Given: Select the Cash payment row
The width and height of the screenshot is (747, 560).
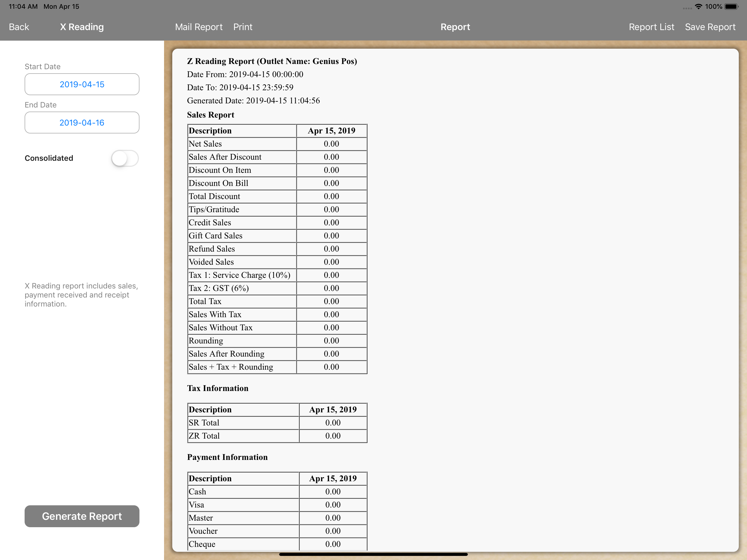Looking at the screenshot, I should coord(277,492).
